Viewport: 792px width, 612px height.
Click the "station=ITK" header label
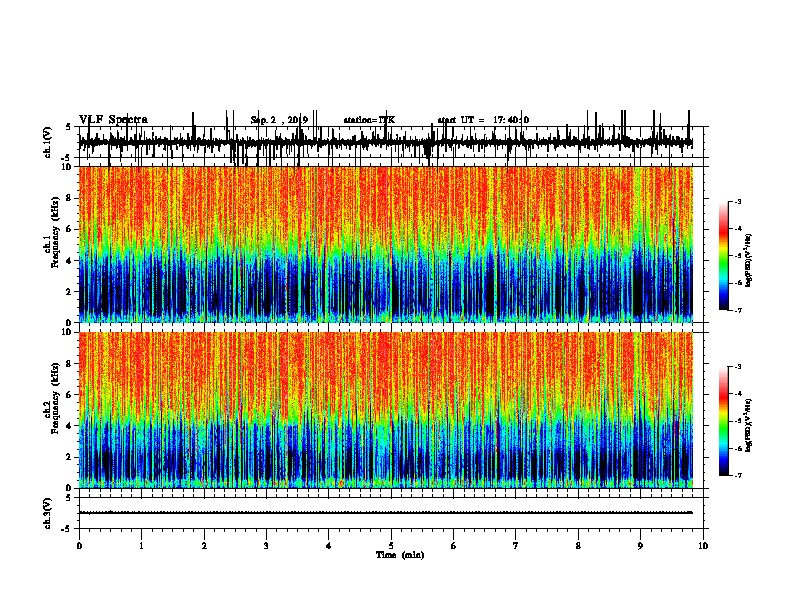(x=369, y=120)
